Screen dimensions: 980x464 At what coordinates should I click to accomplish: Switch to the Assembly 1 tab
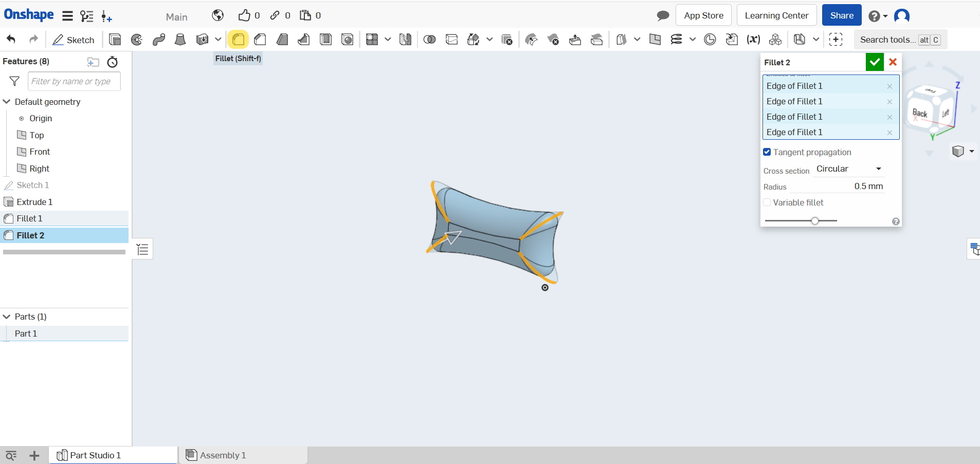223,455
